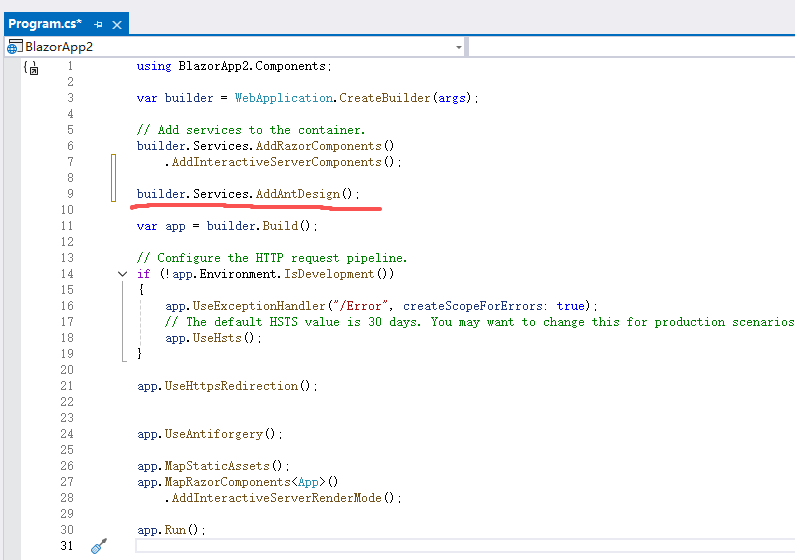795x560 pixels.
Task: Click the BlazorApp2 project icon
Action: pos(14,47)
